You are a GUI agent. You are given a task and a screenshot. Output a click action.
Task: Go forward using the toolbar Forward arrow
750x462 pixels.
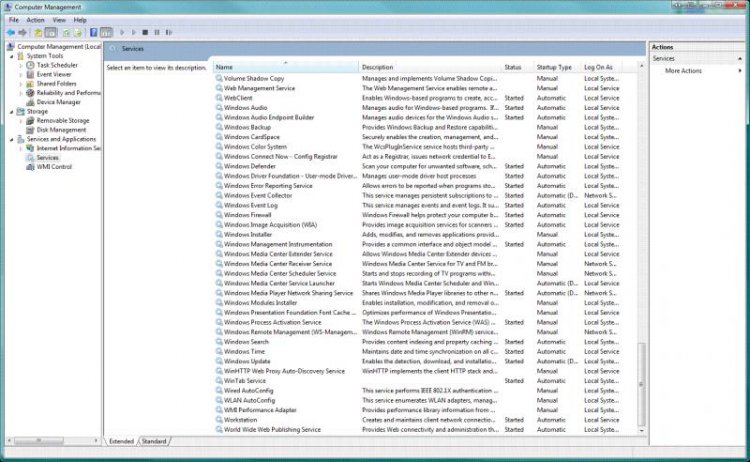(x=22, y=33)
